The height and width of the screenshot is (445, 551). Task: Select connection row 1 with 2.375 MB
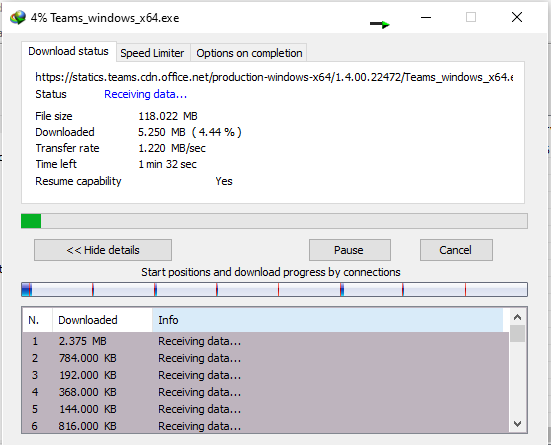[266, 341]
